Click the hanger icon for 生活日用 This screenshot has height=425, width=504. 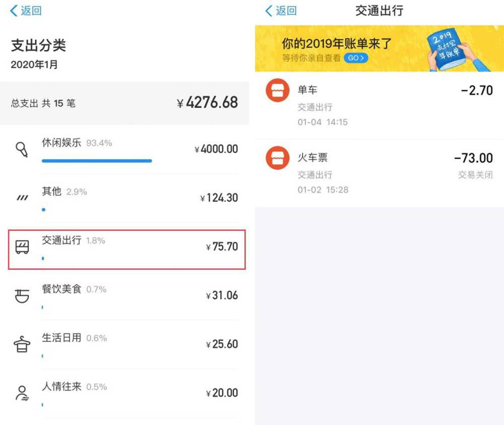(x=22, y=344)
